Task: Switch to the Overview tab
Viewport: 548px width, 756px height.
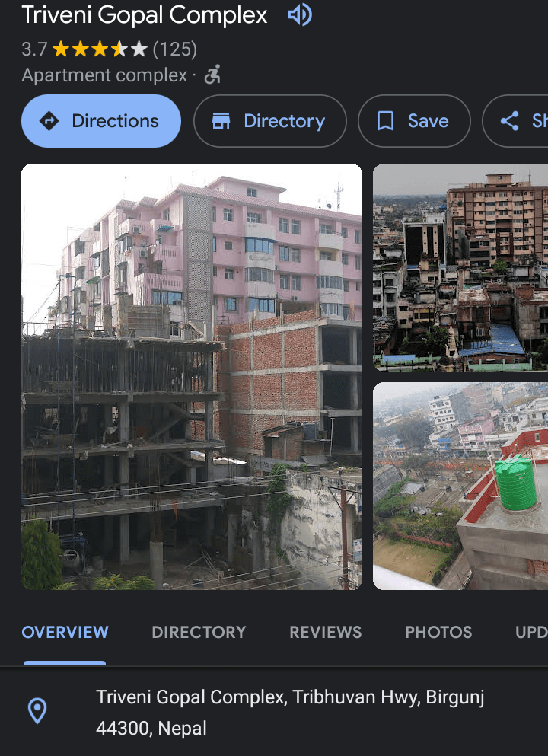Action: [65, 632]
